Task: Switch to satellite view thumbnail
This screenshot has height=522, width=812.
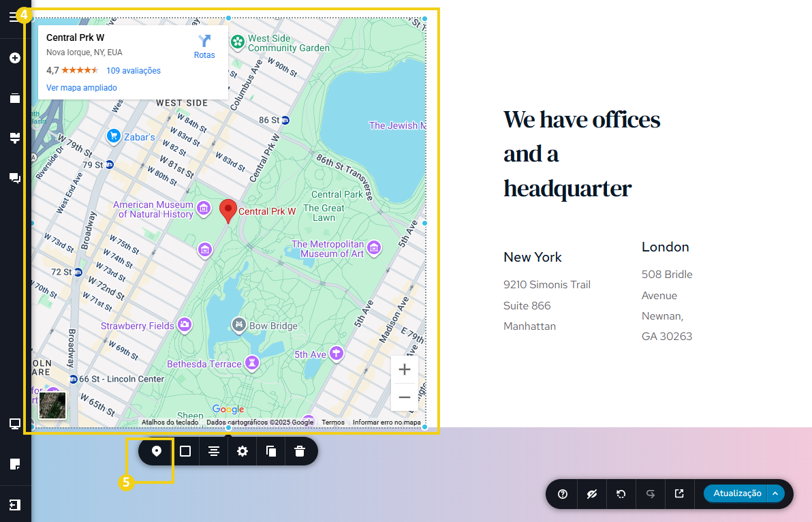Action: [x=53, y=405]
